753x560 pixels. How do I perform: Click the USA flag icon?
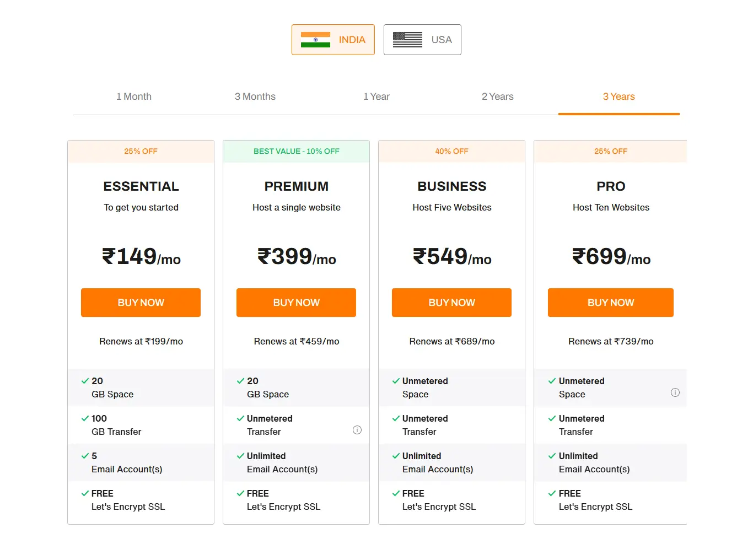pos(407,39)
